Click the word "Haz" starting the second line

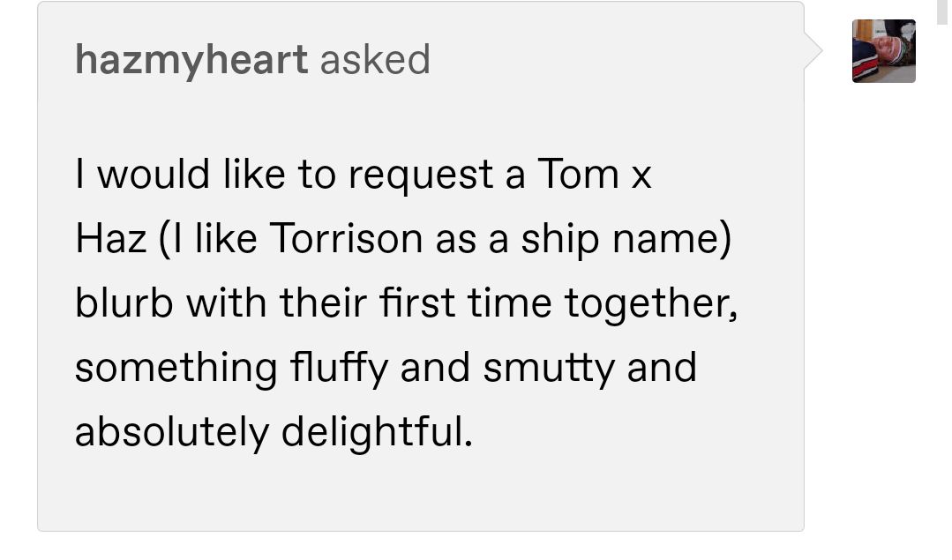110,238
